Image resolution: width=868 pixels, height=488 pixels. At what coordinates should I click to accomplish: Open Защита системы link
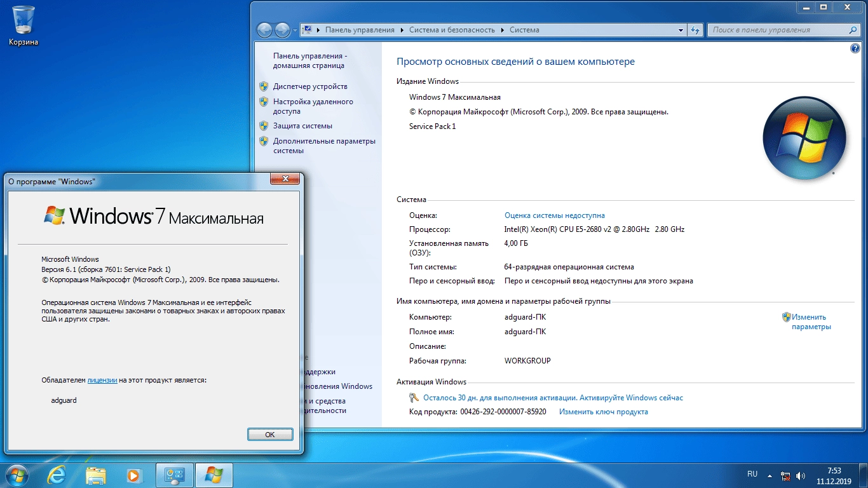click(x=302, y=126)
